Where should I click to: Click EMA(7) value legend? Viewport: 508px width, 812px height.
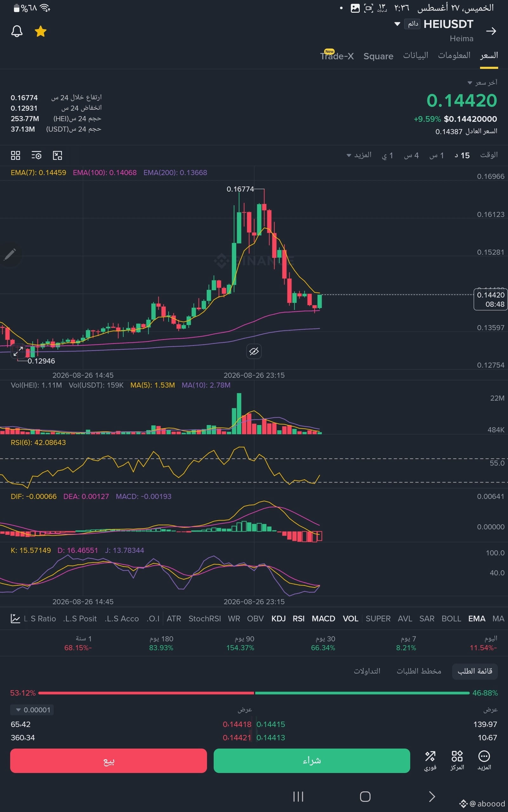pyautogui.click(x=38, y=173)
